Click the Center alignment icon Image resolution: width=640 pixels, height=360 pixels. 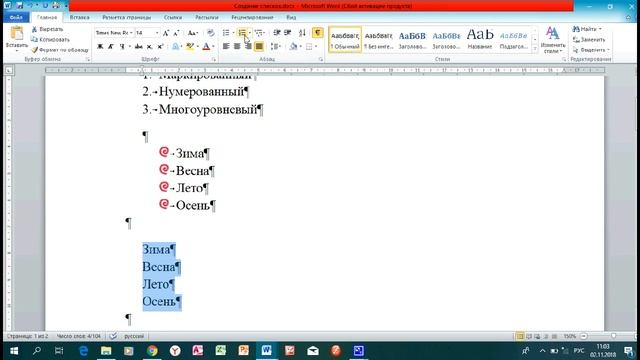point(237,47)
